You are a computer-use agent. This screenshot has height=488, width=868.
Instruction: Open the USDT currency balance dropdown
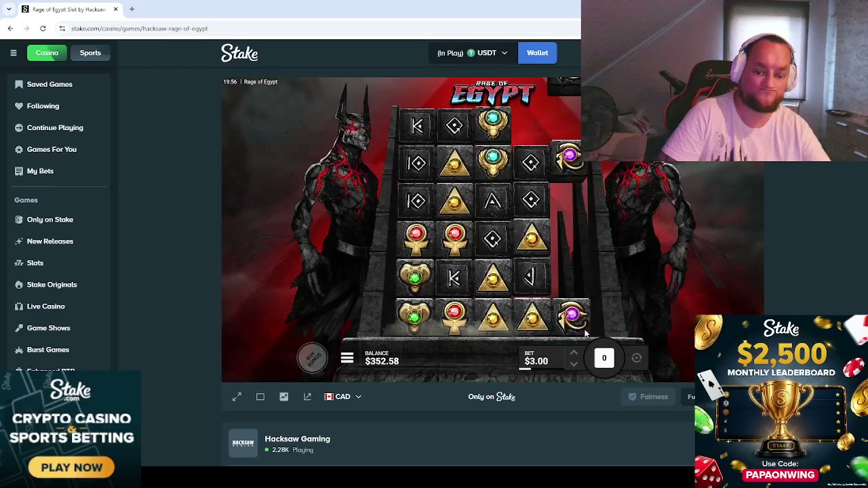(472, 53)
